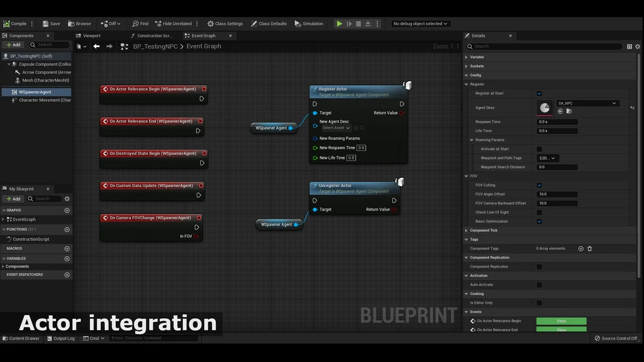Toggle Register at Start checkbox

pos(539,94)
